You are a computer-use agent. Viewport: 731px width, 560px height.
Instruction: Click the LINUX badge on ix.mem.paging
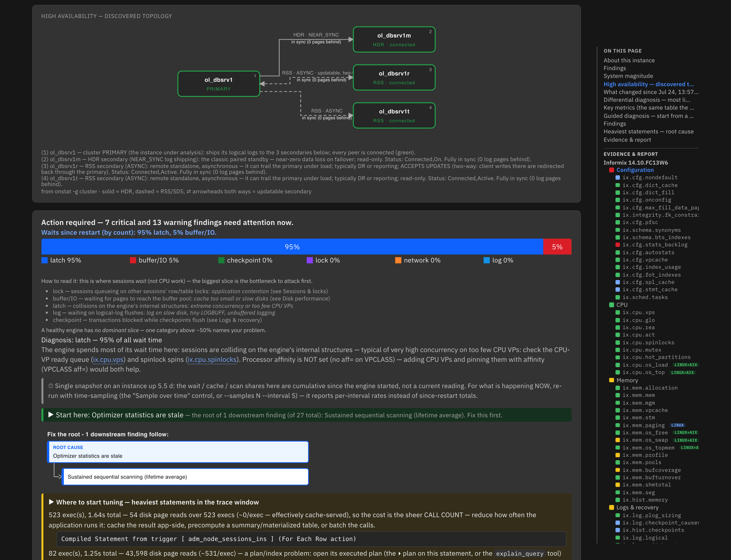pyautogui.click(x=678, y=425)
